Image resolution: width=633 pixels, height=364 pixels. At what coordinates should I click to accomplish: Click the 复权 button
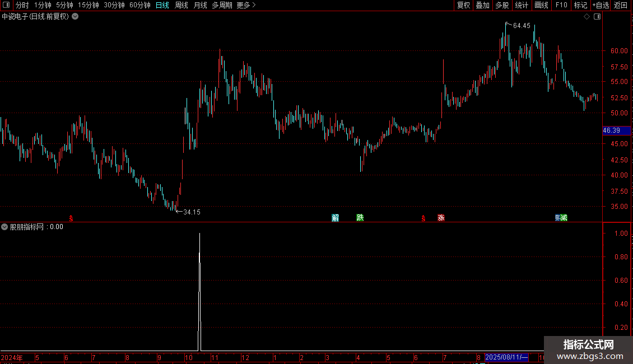click(463, 5)
